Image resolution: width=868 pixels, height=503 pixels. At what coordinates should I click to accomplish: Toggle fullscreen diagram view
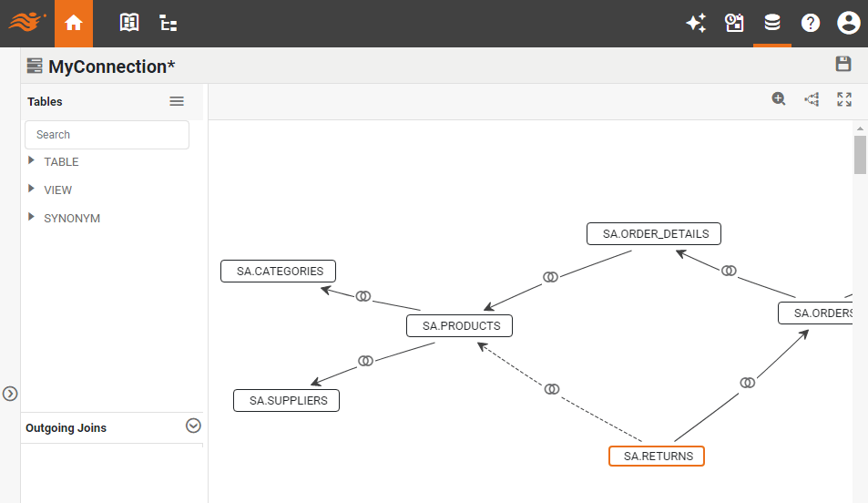(x=844, y=99)
